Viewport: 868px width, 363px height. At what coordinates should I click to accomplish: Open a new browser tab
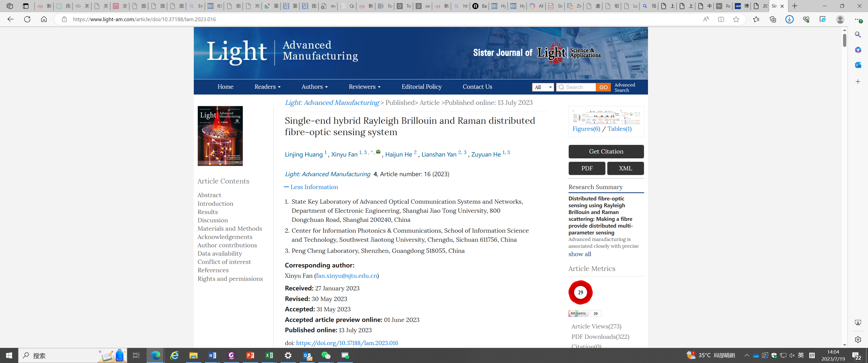[795, 6]
